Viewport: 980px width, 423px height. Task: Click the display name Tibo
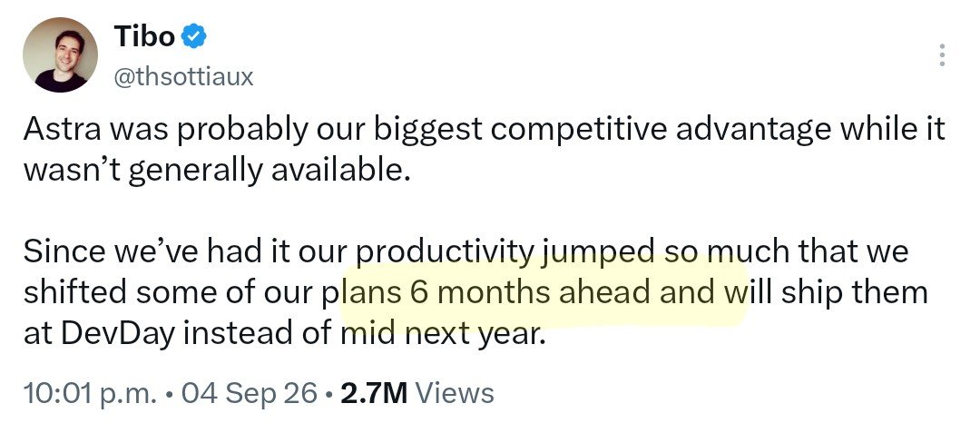(x=144, y=37)
